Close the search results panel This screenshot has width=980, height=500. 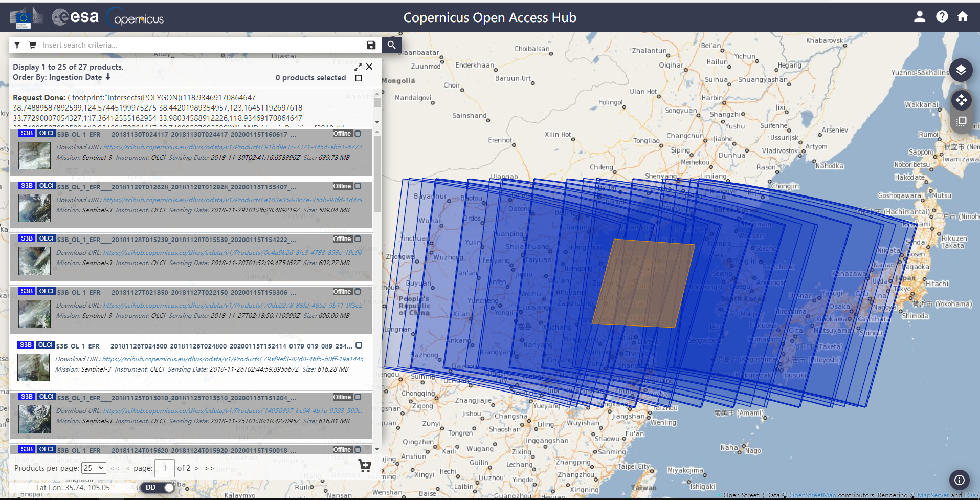369,67
